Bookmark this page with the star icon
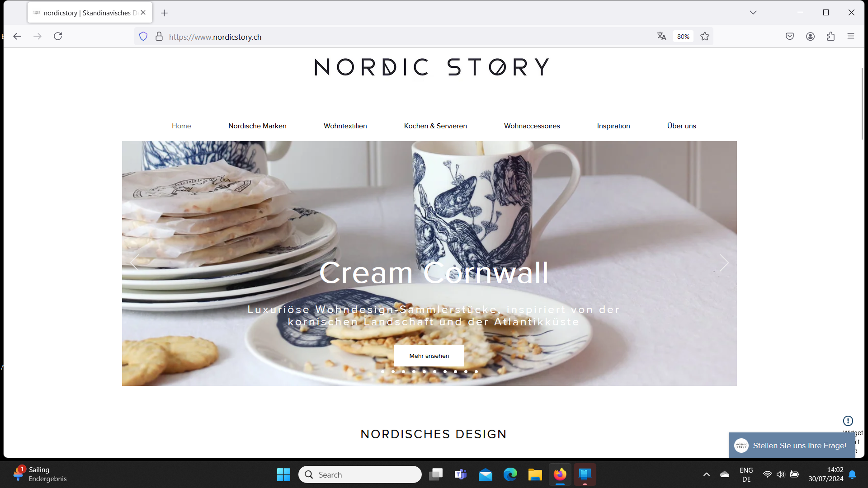The height and width of the screenshot is (488, 868). 705,36
